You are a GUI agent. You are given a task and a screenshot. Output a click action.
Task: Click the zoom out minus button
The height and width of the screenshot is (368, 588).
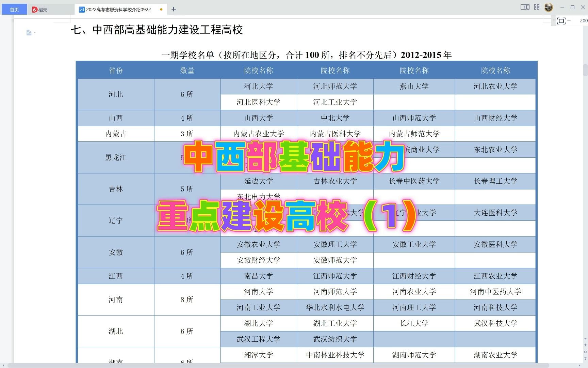tap(569, 21)
